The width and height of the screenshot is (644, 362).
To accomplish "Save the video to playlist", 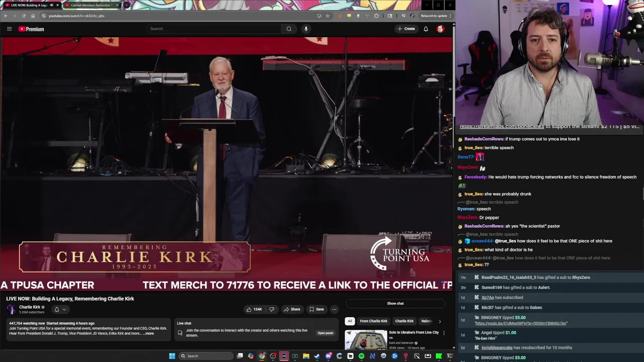I will [316, 309].
